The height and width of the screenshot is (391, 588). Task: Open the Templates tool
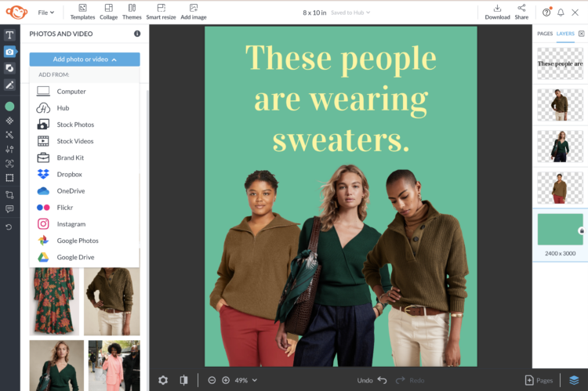click(x=82, y=12)
